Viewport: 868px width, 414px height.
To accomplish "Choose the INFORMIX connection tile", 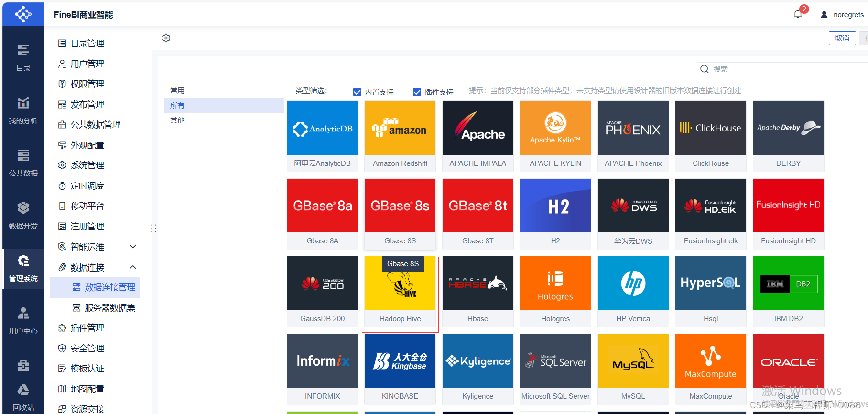I will coord(323,369).
